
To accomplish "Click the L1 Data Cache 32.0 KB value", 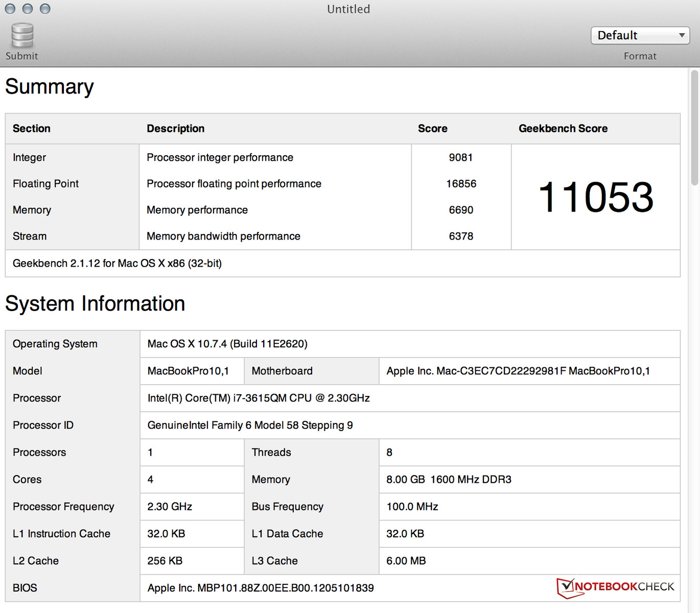I will [x=405, y=533].
